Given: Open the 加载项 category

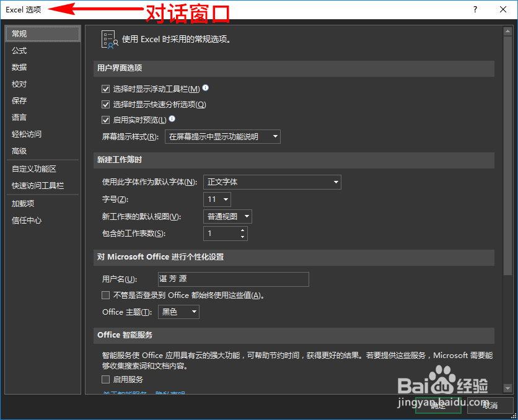Looking at the screenshot, I should pyautogui.click(x=43, y=203).
